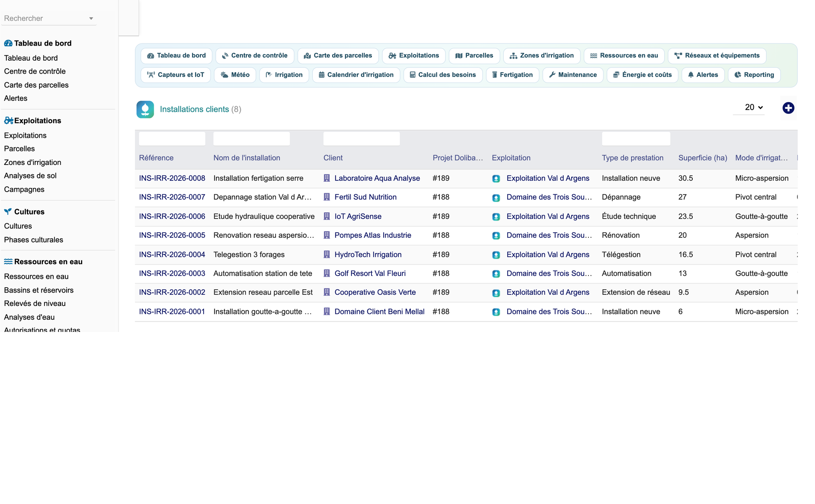Select the Fertigation tab
The height and width of the screenshot is (504, 815).
[512, 75]
